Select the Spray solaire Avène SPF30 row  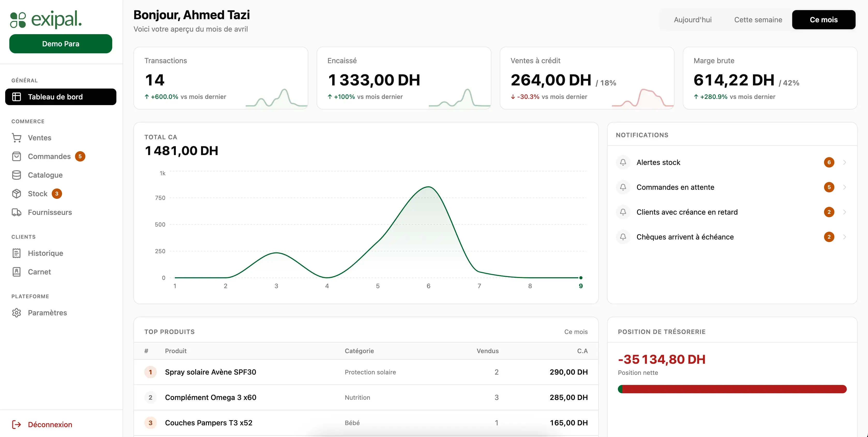click(366, 372)
